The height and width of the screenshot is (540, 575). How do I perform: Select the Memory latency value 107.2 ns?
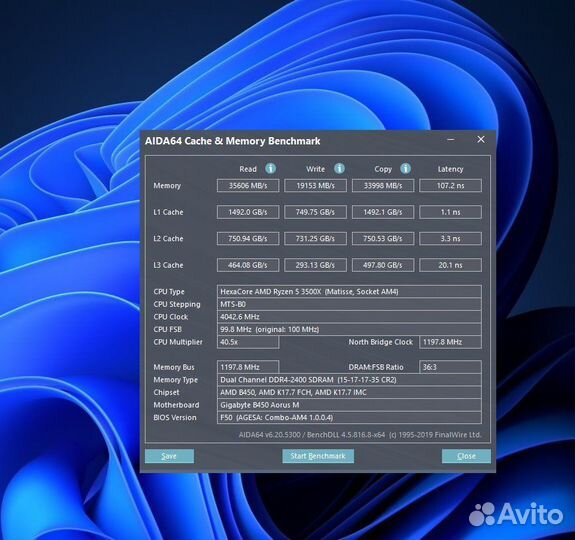coord(450,185)
